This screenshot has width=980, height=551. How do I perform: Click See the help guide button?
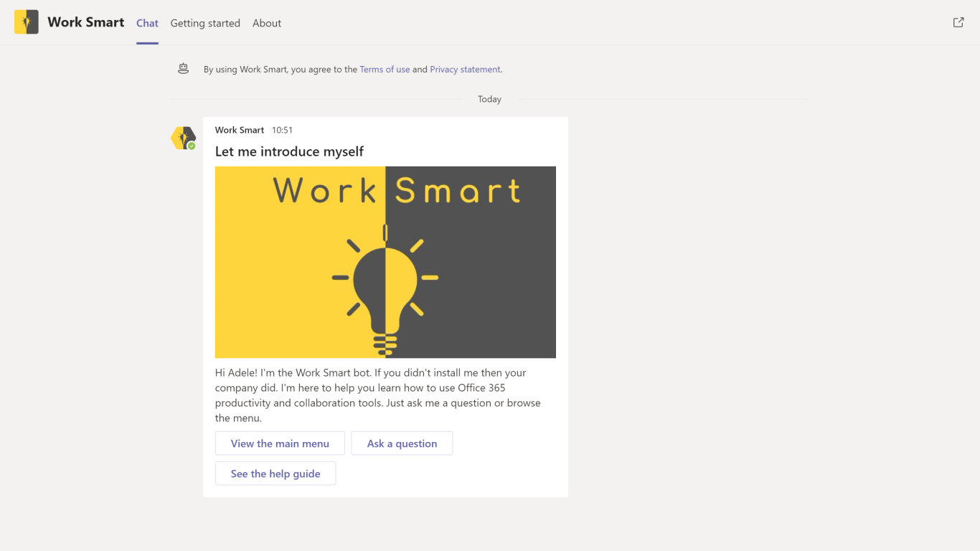point(275,474)
